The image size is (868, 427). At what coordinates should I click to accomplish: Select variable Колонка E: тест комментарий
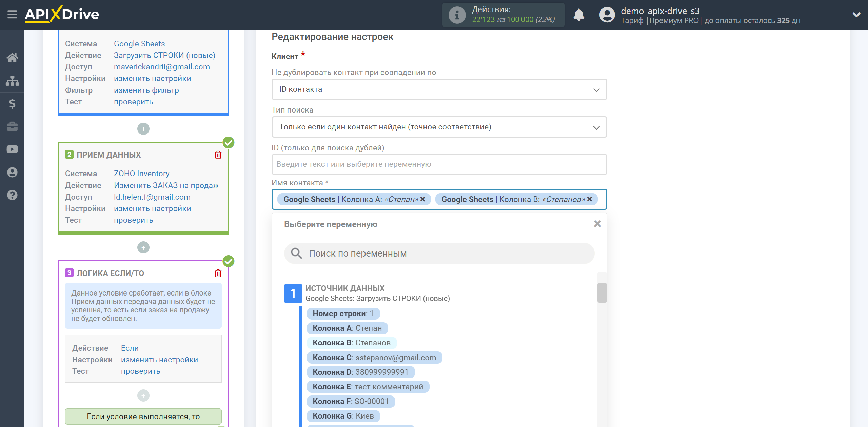click(x=368, y=387)
